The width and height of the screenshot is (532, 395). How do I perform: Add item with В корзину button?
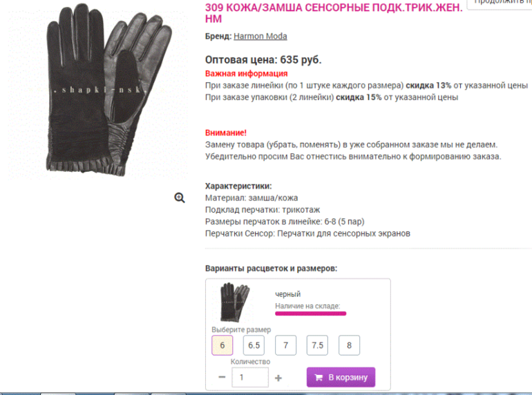341,377
